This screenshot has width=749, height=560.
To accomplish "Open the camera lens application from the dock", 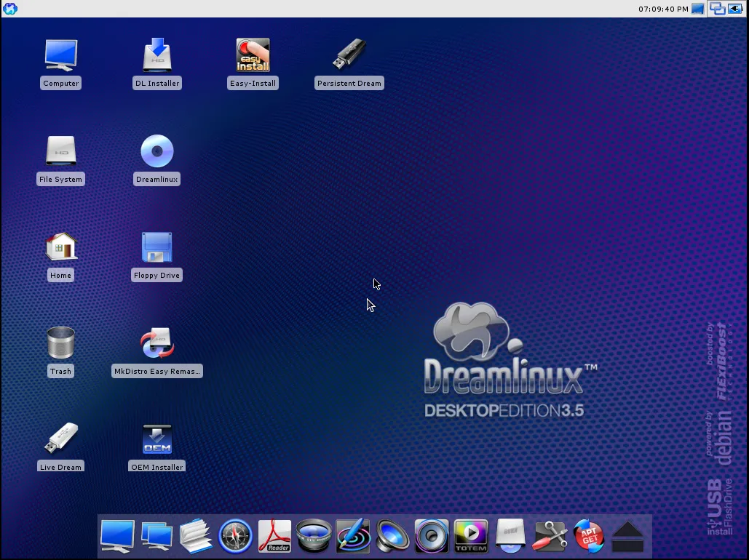I will (314, 536).
